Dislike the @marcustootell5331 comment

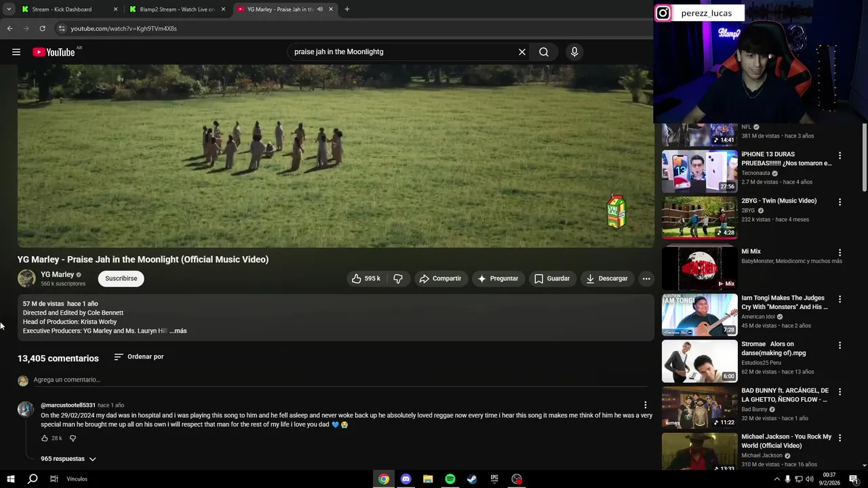tap(73, 439)
